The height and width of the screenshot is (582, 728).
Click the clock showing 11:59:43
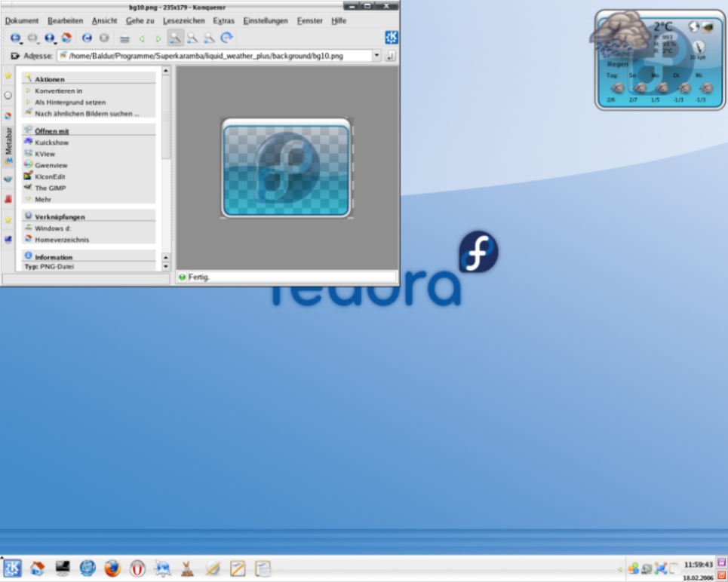pyautogui.click(x=698, y=565)
